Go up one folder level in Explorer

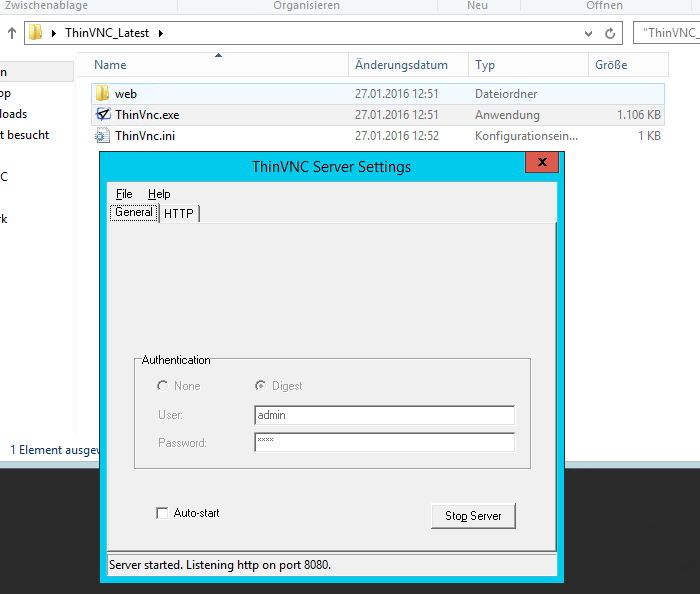(12, 33)
